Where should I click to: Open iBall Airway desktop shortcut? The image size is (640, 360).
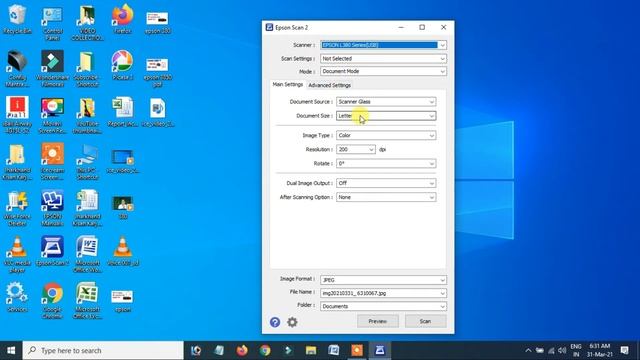(x=17, y=116)
